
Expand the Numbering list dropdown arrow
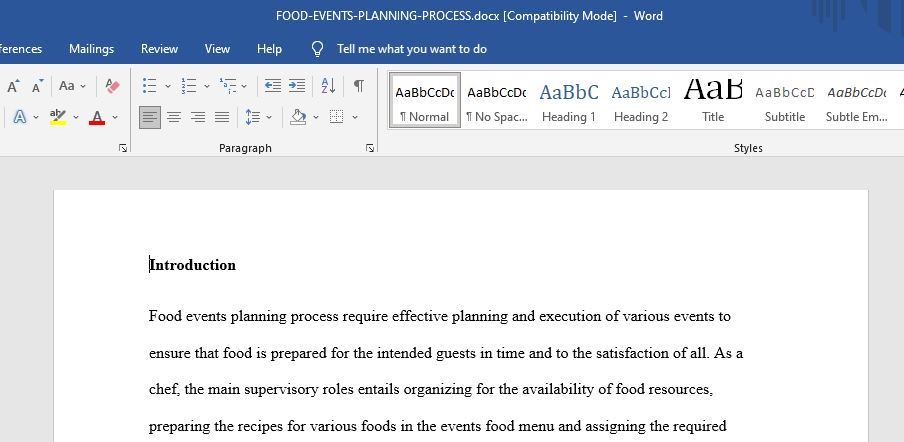pyautogui.click(x=207, y=86)
